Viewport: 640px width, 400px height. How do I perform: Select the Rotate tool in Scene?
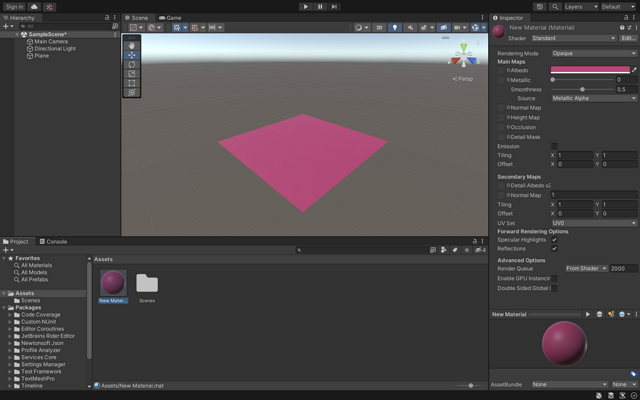(131, 64)
